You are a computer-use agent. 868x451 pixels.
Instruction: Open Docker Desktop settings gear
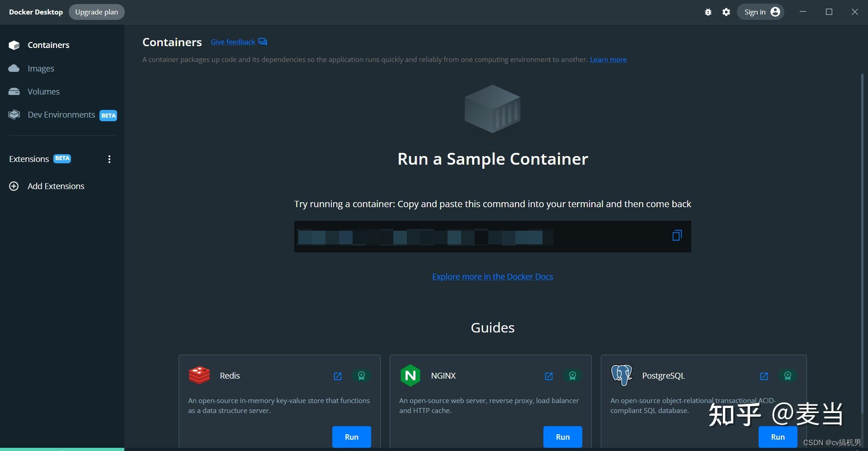point(726,12)
